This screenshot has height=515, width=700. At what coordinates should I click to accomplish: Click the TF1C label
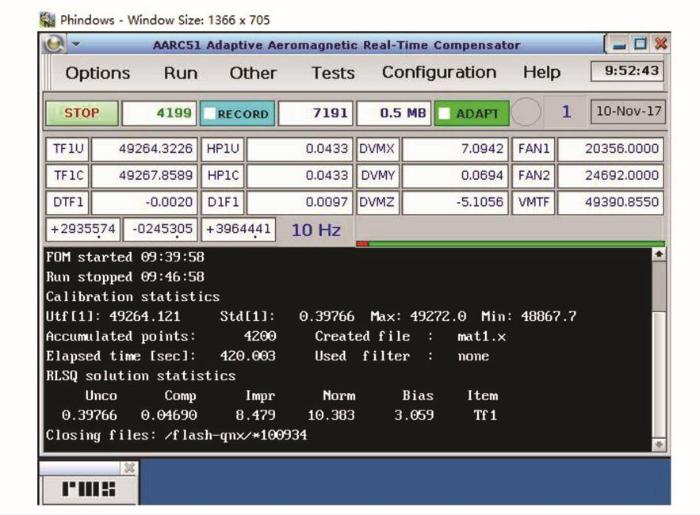(x=67, y=176)
